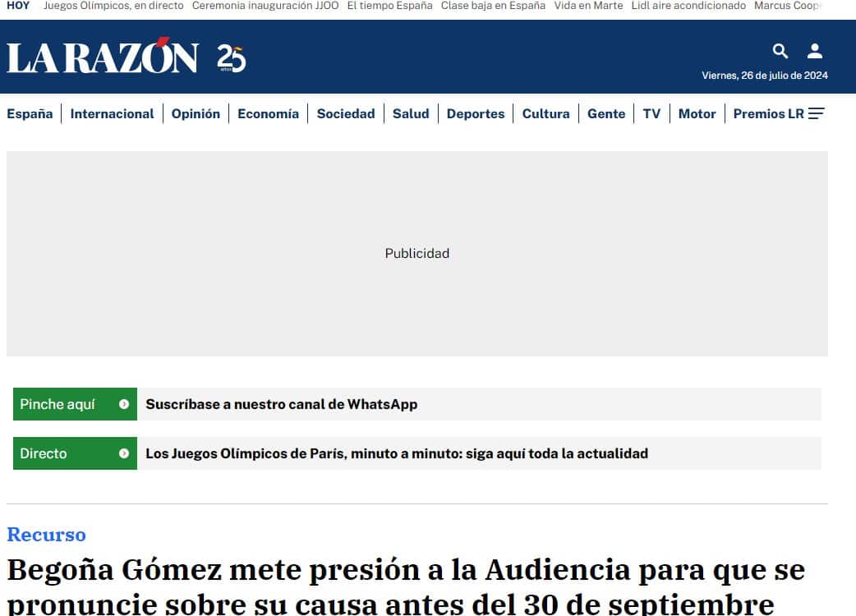This screenshot has height=616, width=856.
Task: Click the arrow icon in the Pinche aquí button
Action: tap(125, 404)
